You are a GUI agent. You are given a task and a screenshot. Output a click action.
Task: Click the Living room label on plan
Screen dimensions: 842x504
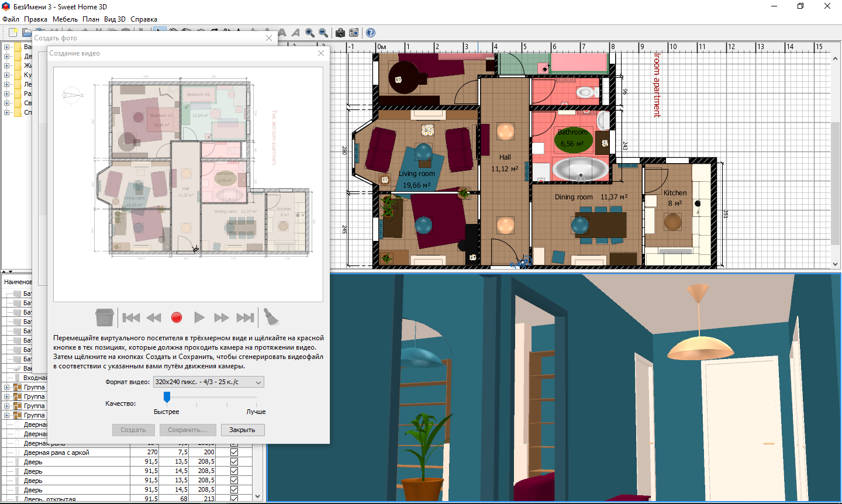point(417,174)
